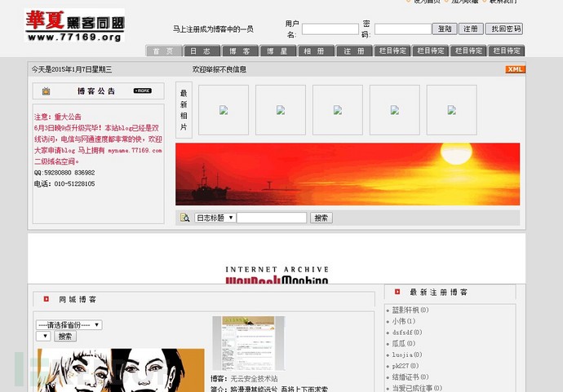Image resolution: width=563 pixels, height=392 pixels.
Task: Open the 无云安全技术站 blog link
Action: 254,378
